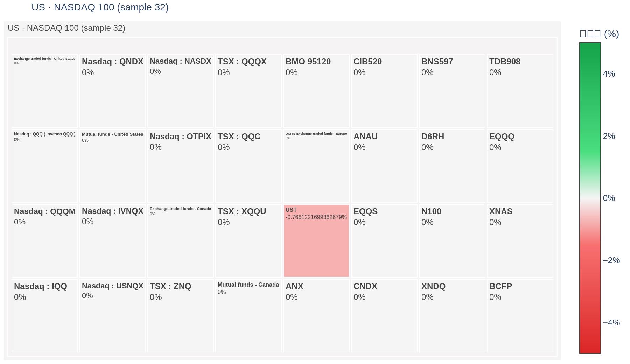Screen dimensions: 630x364
Task: Click the D6RH tile
Action: tap(452, 166)
